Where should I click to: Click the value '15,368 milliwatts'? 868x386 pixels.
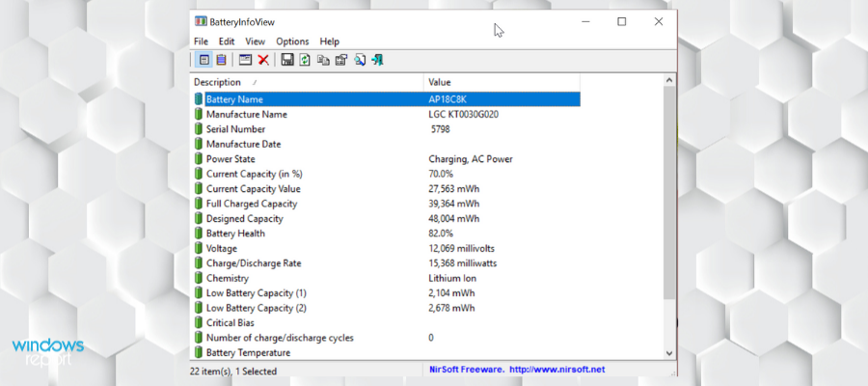click(x=463, y=263)
